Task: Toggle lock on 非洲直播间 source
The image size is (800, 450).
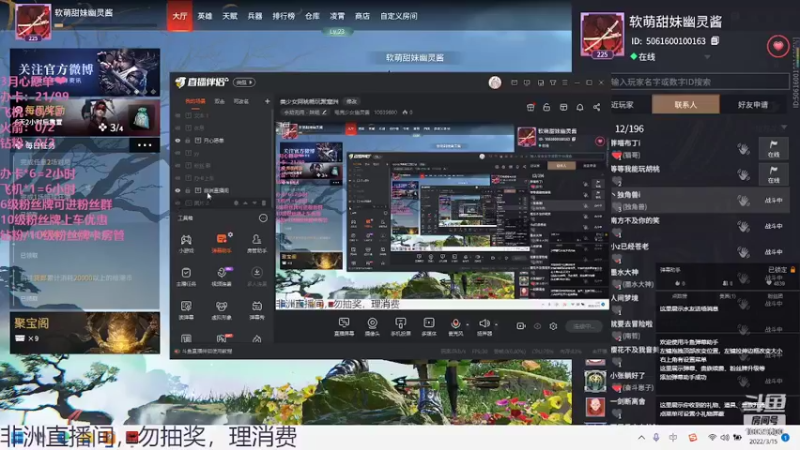Action: [x=188, y=190]
